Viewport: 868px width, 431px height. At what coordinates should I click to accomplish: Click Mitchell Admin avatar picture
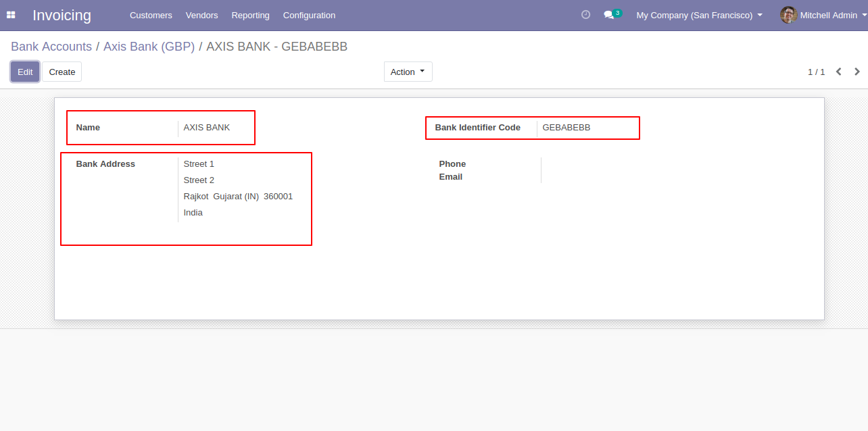point(788,15)
